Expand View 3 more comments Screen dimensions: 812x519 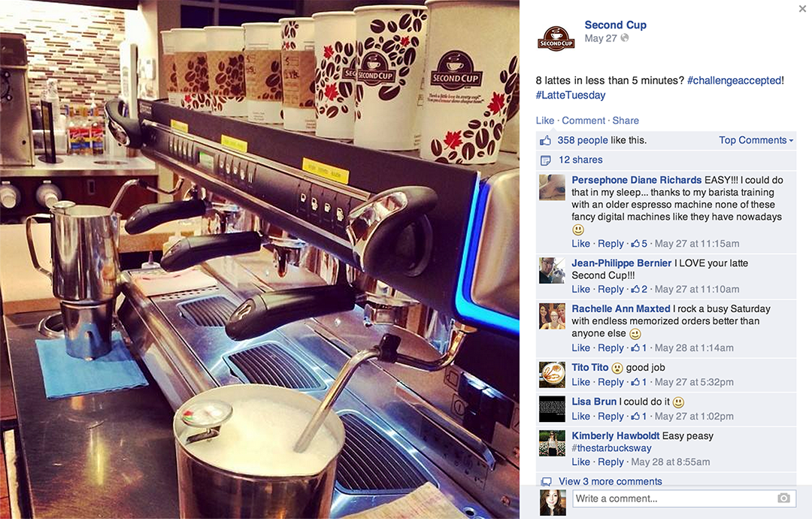(x=610, y=481)
